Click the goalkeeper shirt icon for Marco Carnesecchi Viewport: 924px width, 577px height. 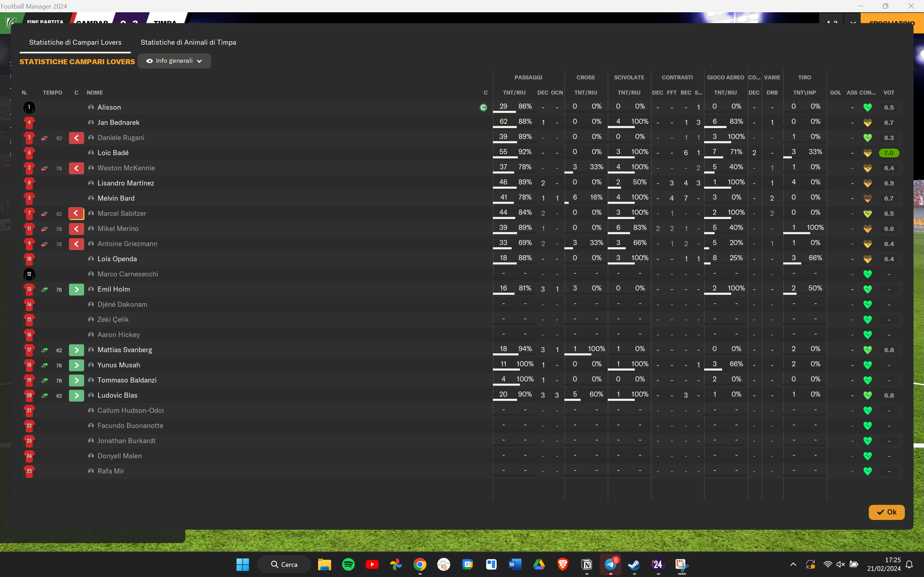[x=29, y=274]
